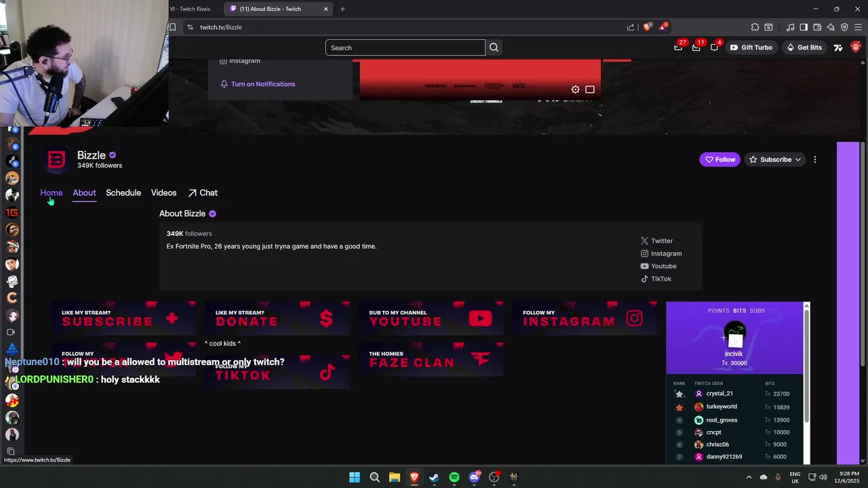The height and width of the screenshot is (488, 868).
Task: Open the 7TV extension icon
Action: pyautogui.click(x=838, y=47)
